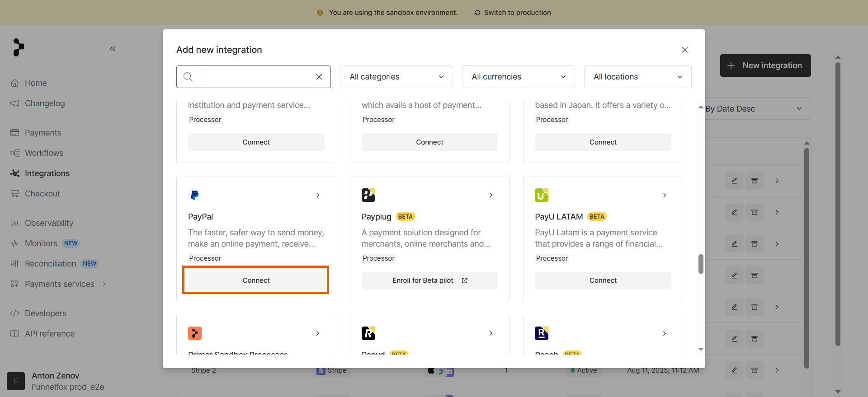This screenshot has width=868, height=397.
Task: Click the Workflows icon
Action: pos(15,153)
